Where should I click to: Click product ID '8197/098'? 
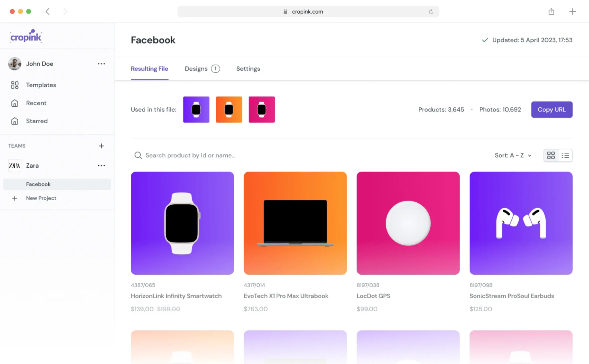(481, 285)
